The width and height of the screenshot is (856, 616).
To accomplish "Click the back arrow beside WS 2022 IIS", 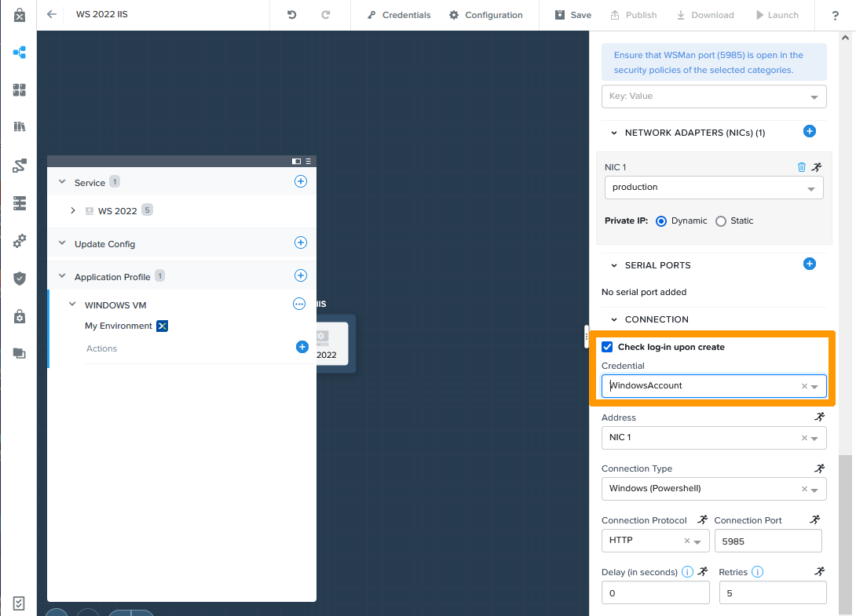I will (50, 14).
